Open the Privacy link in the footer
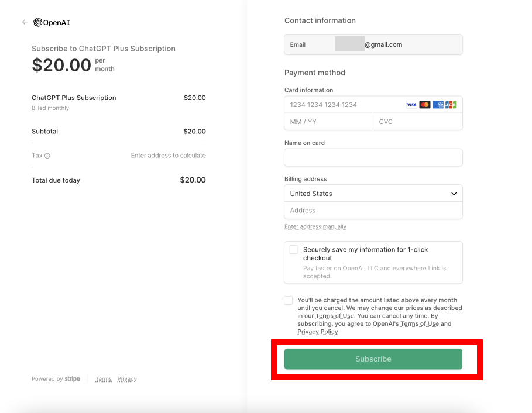 127,379
